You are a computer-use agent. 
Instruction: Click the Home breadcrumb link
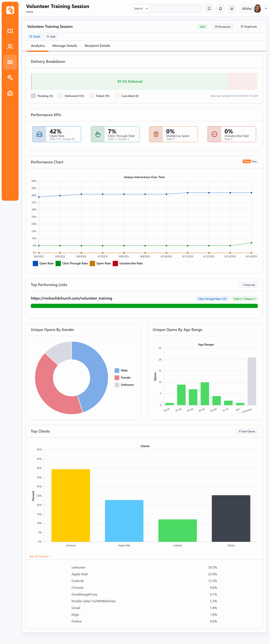click(x=30, y=12)
